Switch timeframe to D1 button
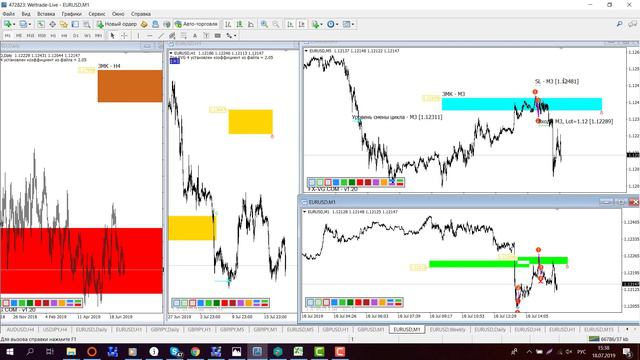The height and width of the screenshot is (360, 640). coord(76,36)
